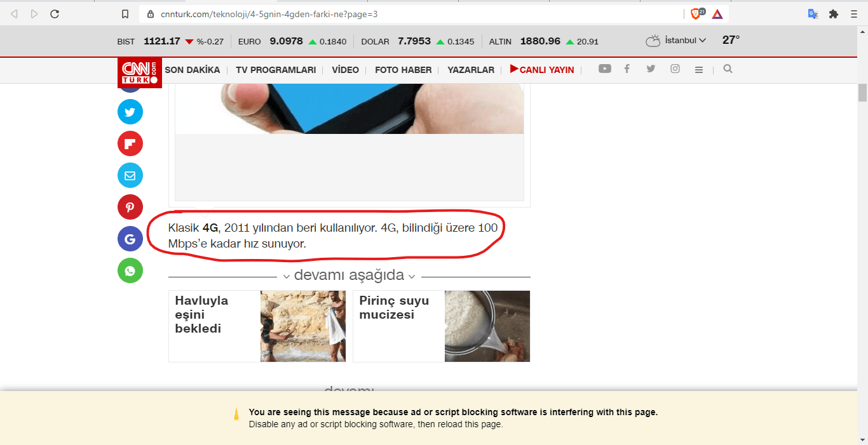This screenshot has width=868, height=445.
Task: Share article by email via sidebar
Action: 130,175
